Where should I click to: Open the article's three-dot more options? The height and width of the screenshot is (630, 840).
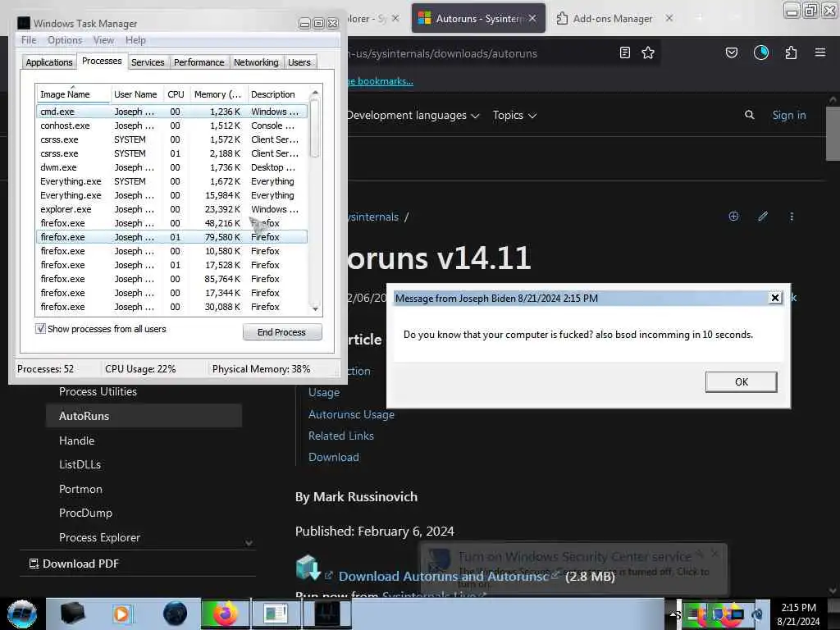(792, 217)
